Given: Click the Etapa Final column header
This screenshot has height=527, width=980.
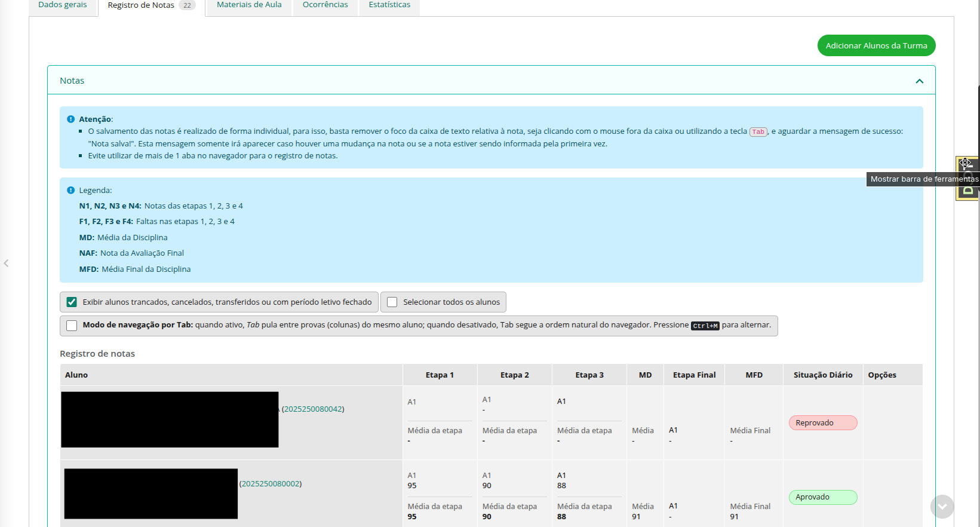Looking at the screenshot, I should [695, 375].
